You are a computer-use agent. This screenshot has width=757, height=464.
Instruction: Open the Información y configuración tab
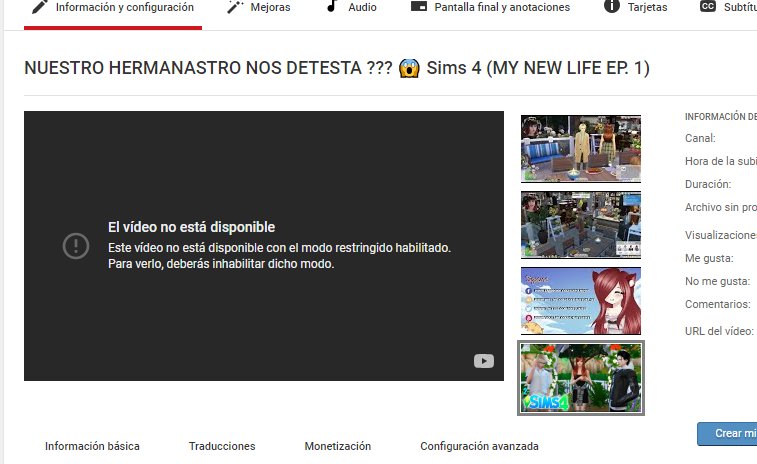113,7
